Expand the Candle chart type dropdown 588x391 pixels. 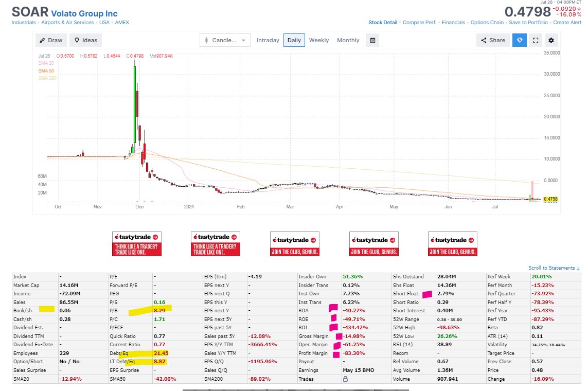(225, 40)
